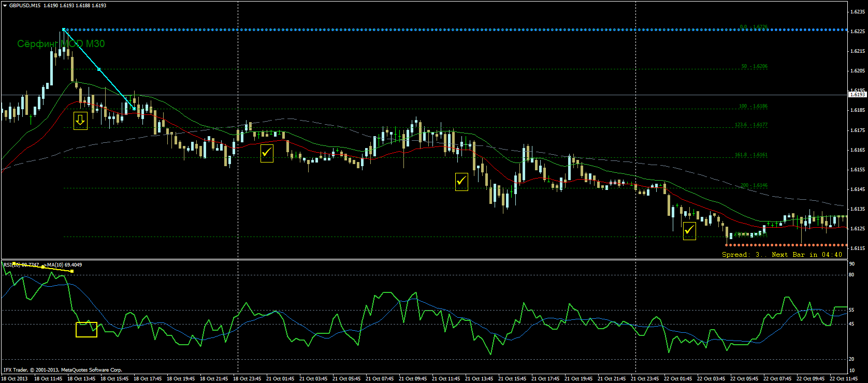Click the cyan trend line's middle anchor point
The image size is (868, 383).
(99, 69)
